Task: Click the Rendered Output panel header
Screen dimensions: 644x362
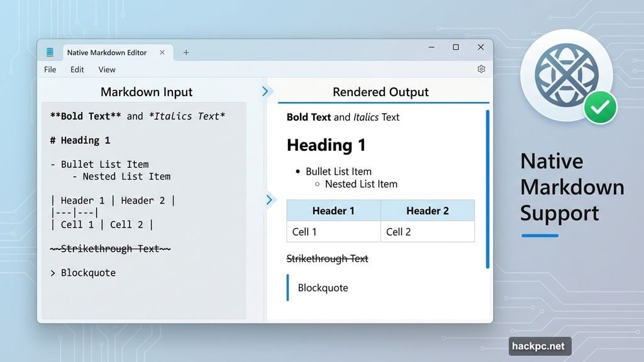Action: [381, 92]
